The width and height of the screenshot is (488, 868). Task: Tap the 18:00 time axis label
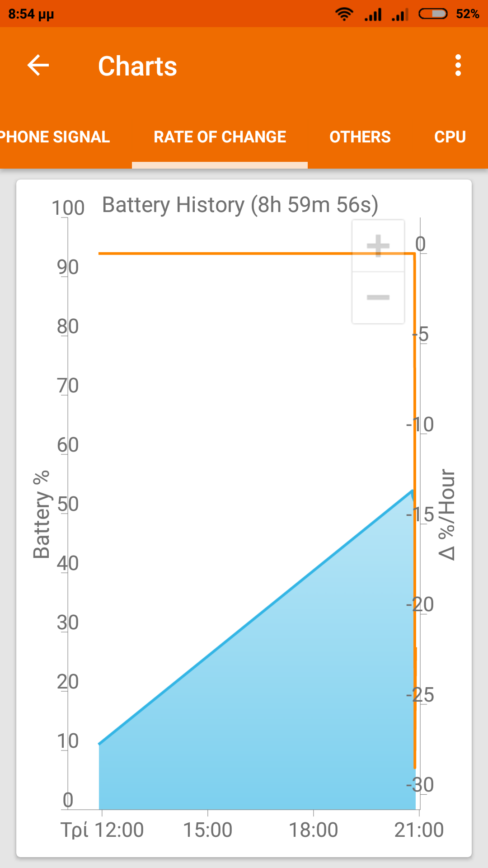313,830
